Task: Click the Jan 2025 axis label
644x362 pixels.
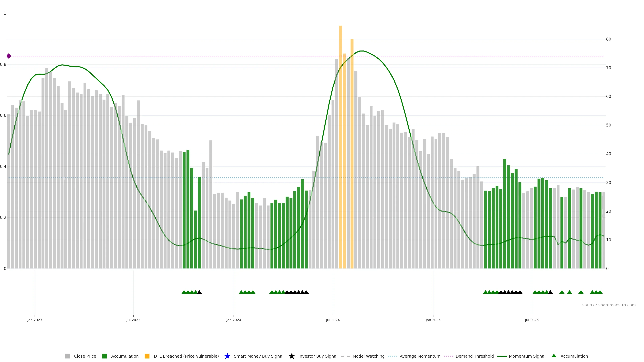Action: click(x=433, y=320)
